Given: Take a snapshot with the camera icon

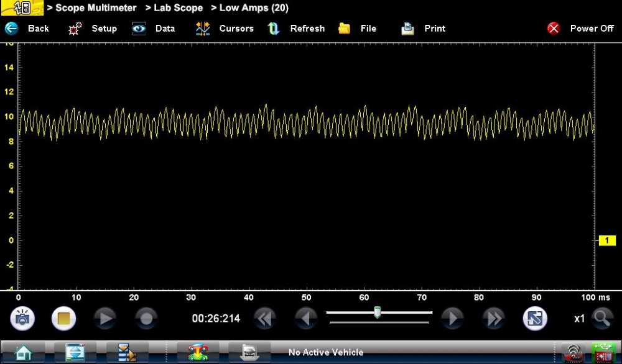Looking at the screenshot, I should pyautogui.click(x=22, y=318).
